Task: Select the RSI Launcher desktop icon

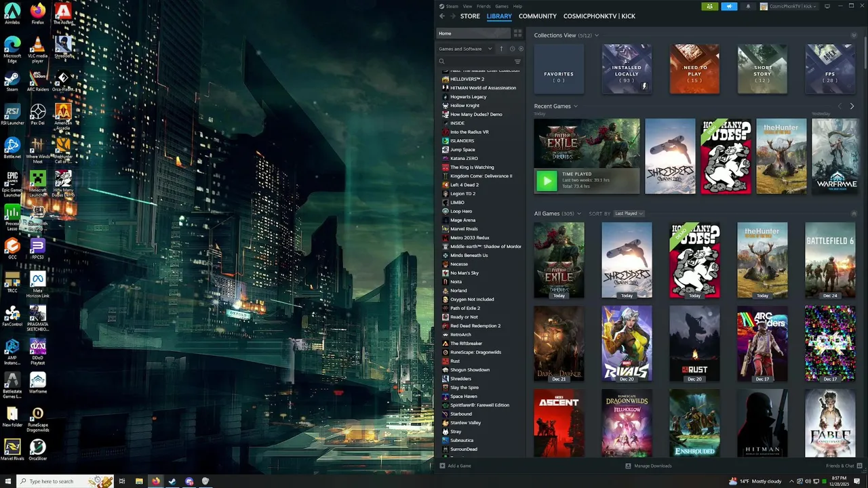Action: [12, 115]
